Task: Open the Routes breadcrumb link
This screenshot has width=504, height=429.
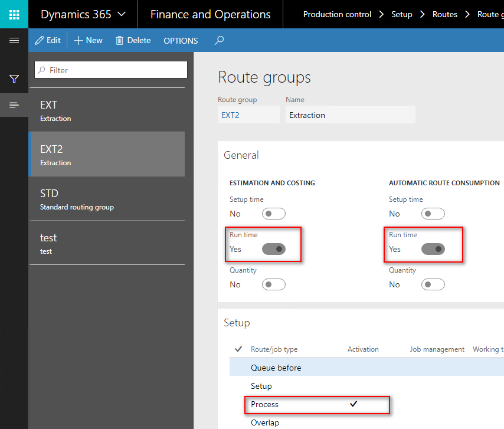Action: click(x=445, y=14)
